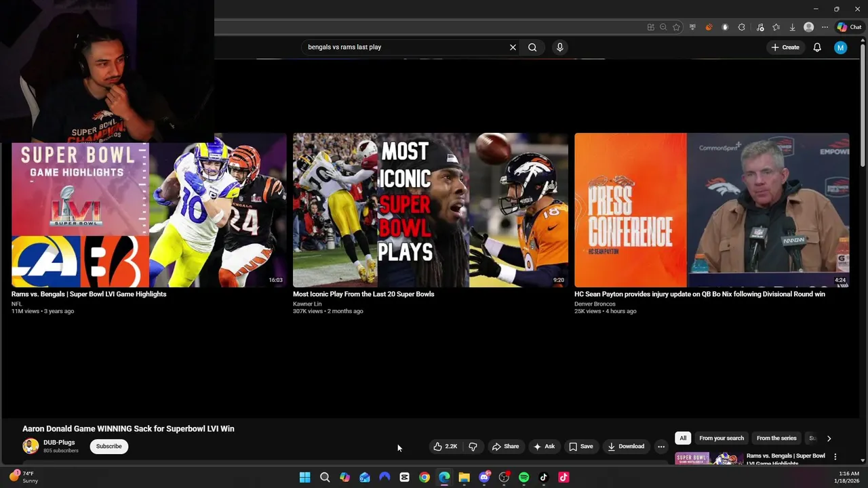Open the HC Sean Payton injury update title

(x=700, y=294)
